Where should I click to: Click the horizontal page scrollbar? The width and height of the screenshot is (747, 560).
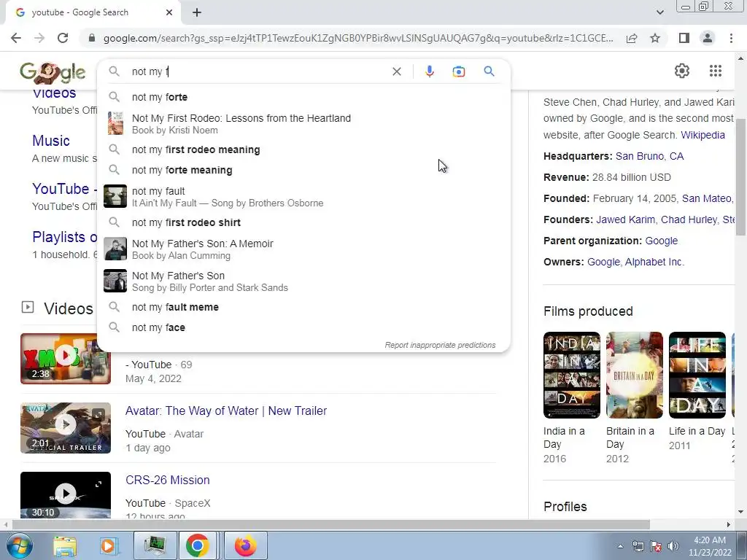331,524
